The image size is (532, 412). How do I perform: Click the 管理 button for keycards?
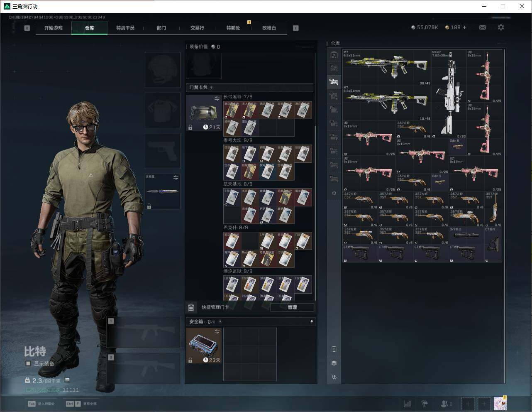[292, 307]
